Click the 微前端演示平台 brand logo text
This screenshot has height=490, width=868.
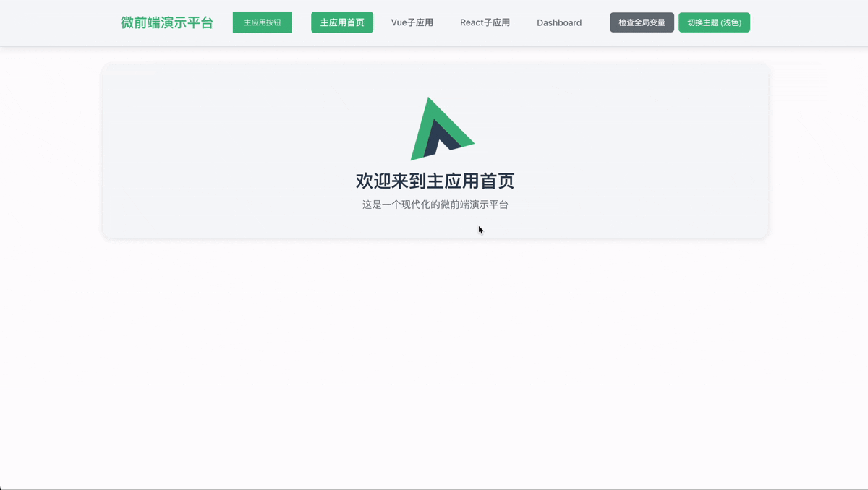[x=166, y=22]
